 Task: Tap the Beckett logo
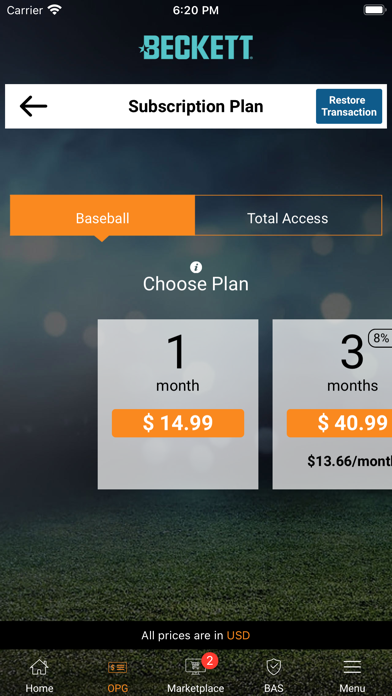[196, 47]
